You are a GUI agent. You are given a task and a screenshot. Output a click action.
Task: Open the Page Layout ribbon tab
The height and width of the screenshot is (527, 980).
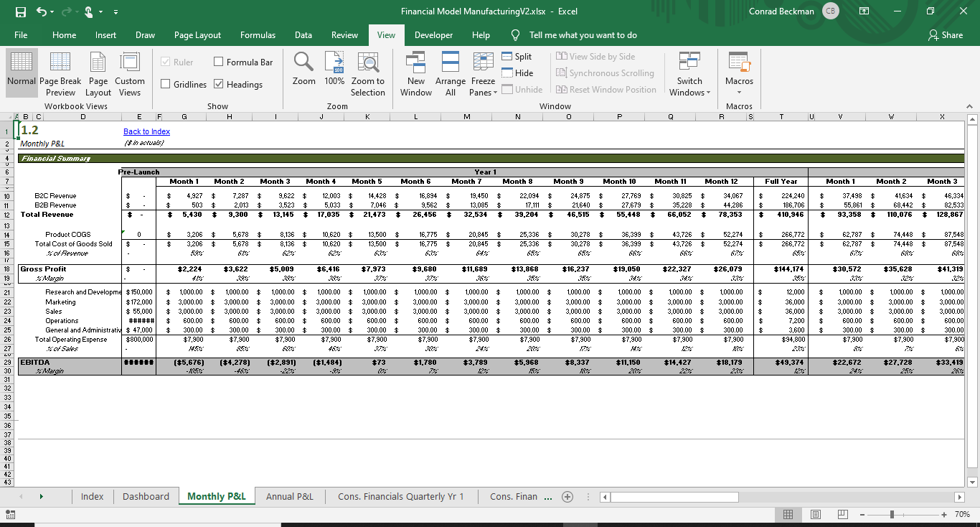pos(197,34)
